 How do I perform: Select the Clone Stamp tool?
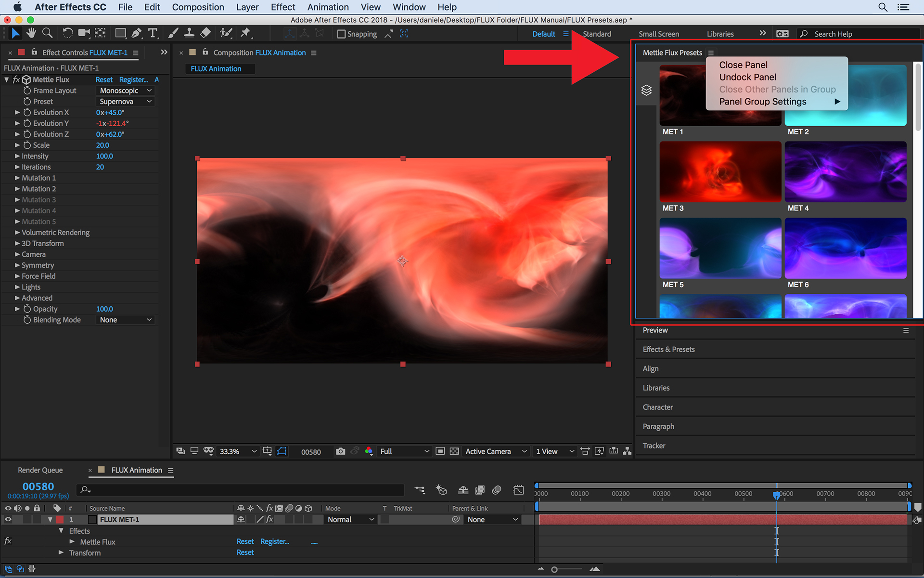(189, 33)
